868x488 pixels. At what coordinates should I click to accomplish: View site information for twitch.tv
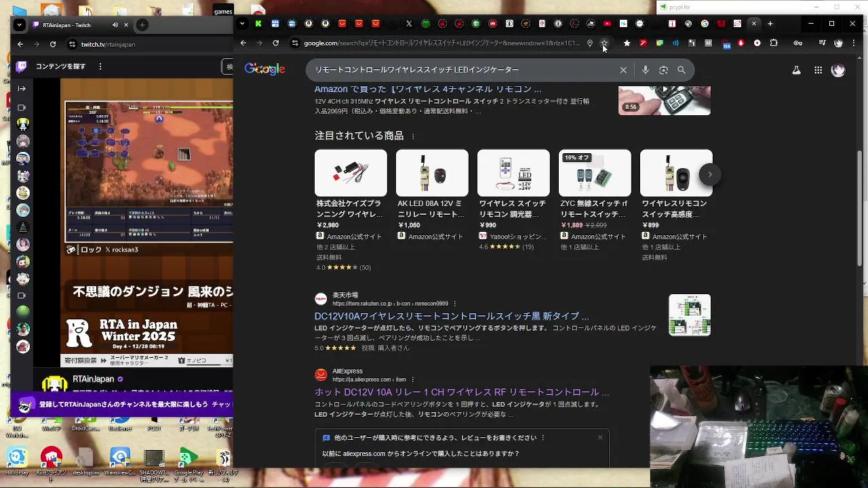72,45
